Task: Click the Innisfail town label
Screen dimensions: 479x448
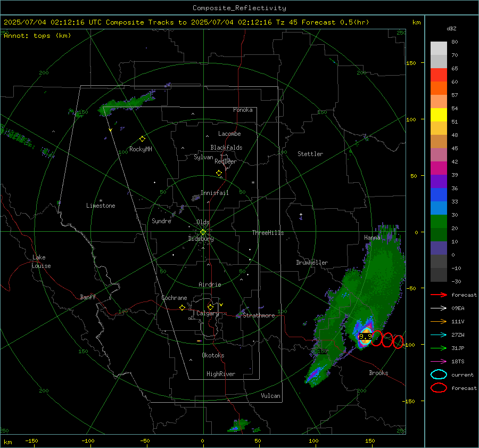Action: click(214, 193)
